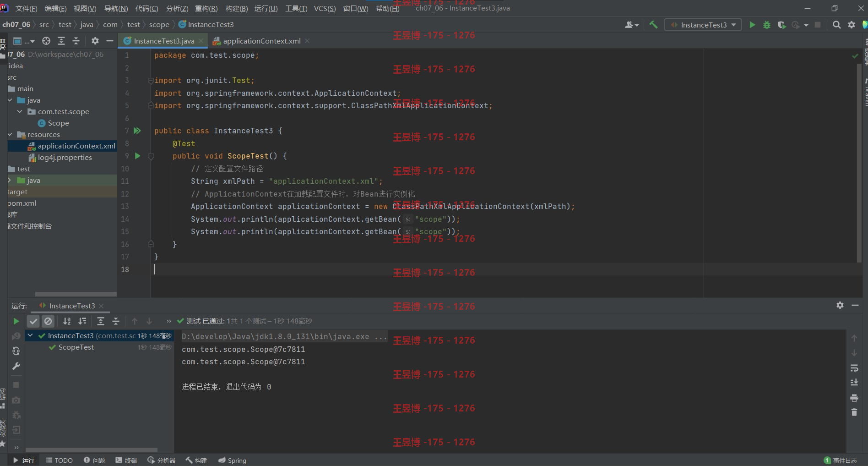Screen dimensions: 868x466
Task: Click Project panel horizontal scrollbar
Action: [76, 294]
